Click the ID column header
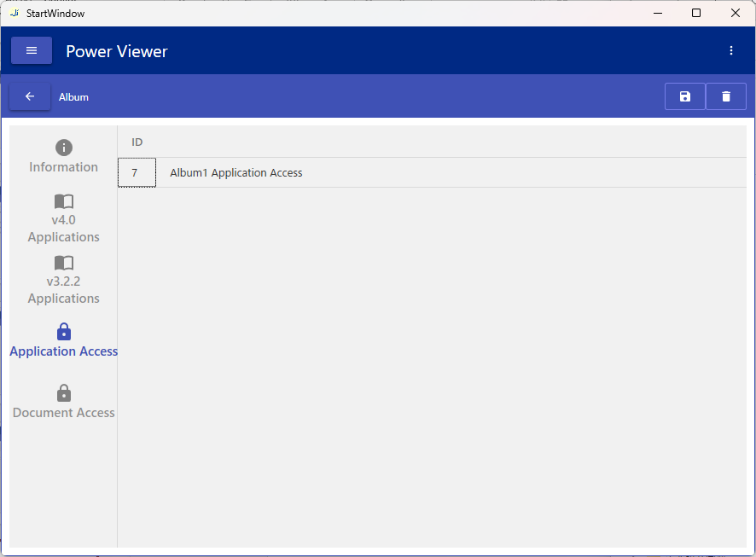The height and width of the screenshot is (557, 756). 137,142
